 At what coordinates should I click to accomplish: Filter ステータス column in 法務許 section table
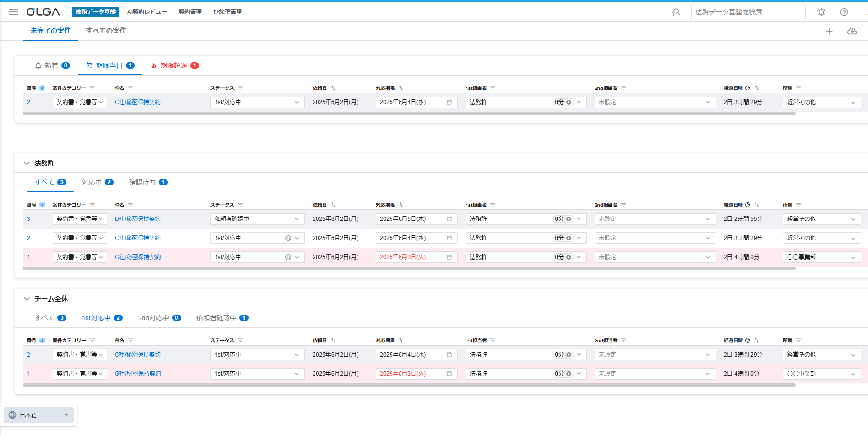[240, 205]
